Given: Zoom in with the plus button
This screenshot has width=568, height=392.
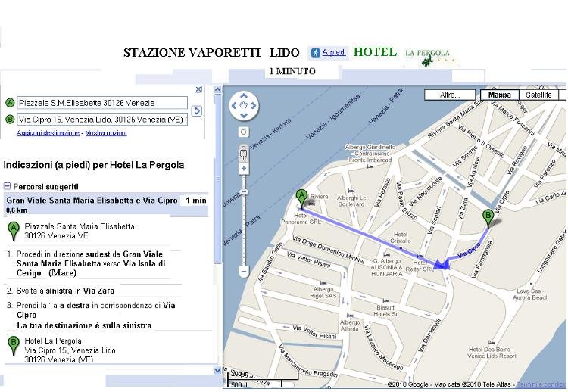Looking at the screenshot, I should 244,168.
